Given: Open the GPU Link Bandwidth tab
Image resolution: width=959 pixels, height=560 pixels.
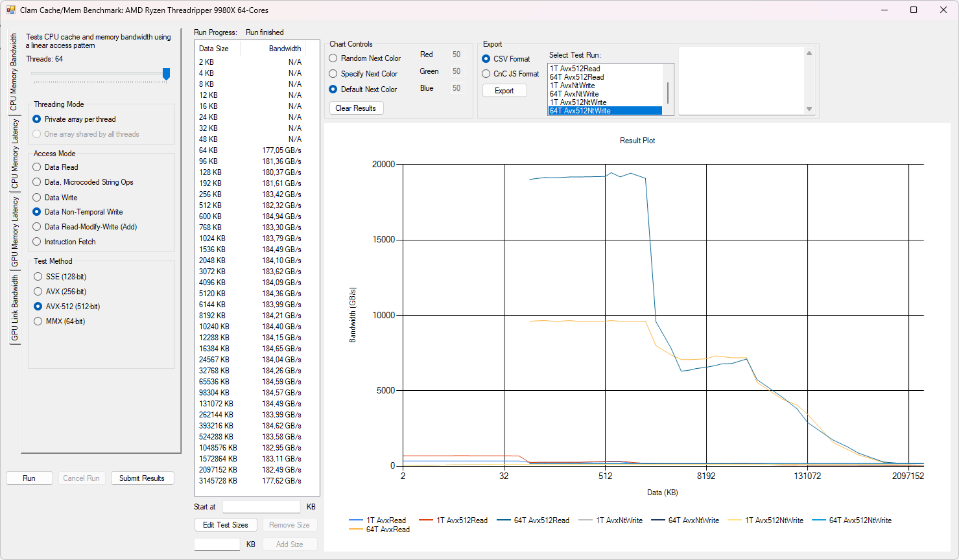Looking at the screenshot, I should coord(14,308).
